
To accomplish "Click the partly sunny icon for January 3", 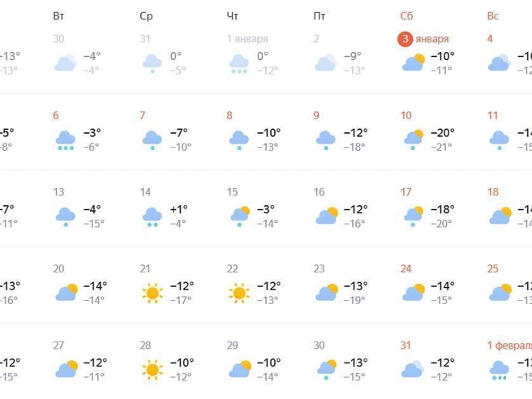I will coord(414,62).
